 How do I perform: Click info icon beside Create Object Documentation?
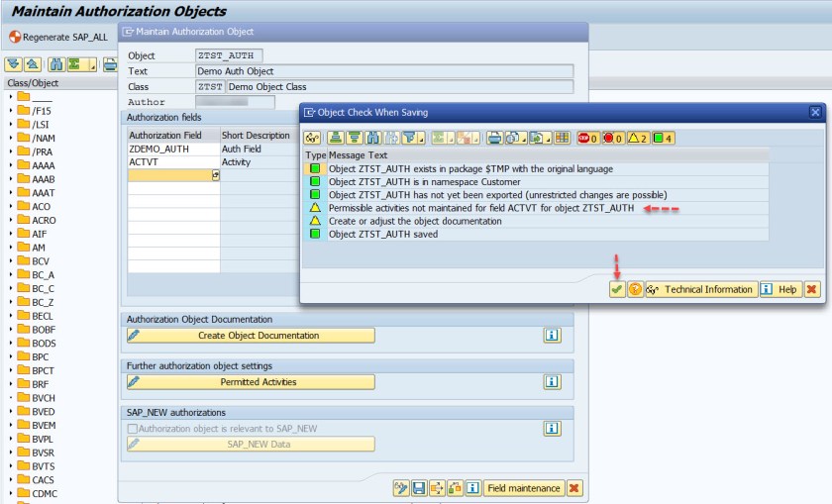(x=553, y=336)
